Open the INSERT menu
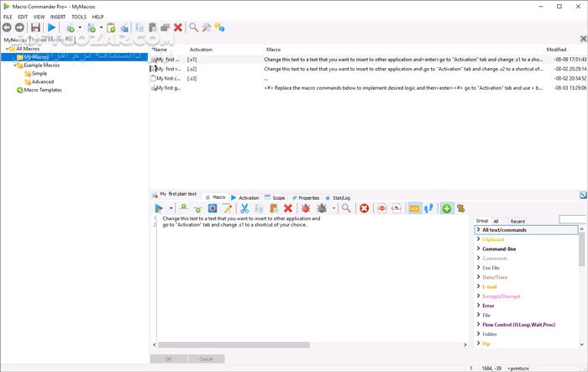 (58, 17)
